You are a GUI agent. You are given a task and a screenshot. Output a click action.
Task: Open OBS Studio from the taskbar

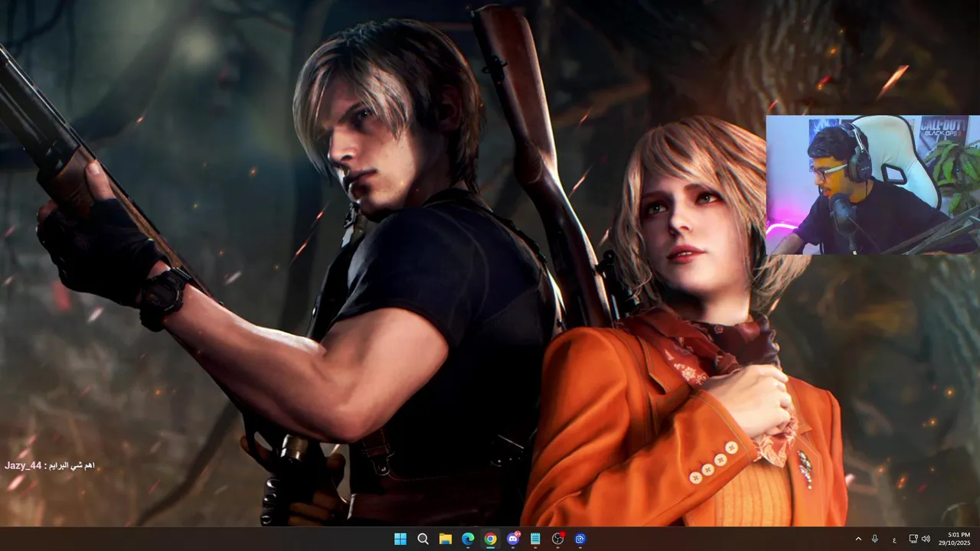pyautogui.click(x=558, y=539)
